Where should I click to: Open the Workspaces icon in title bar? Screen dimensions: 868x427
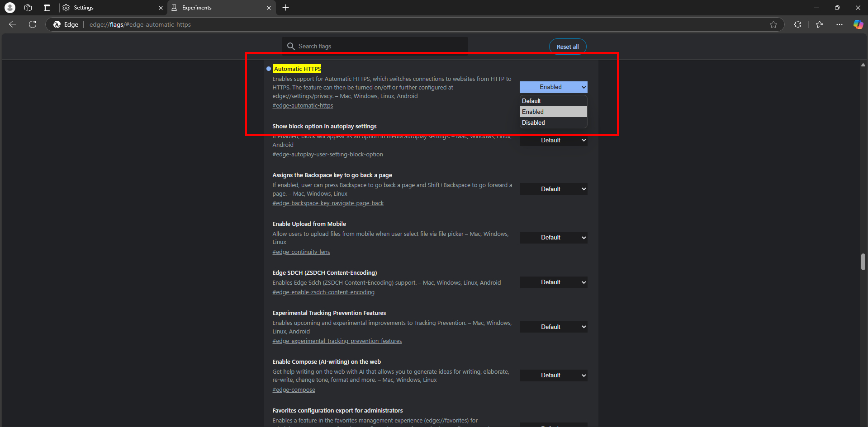click(x=28, y=8)
